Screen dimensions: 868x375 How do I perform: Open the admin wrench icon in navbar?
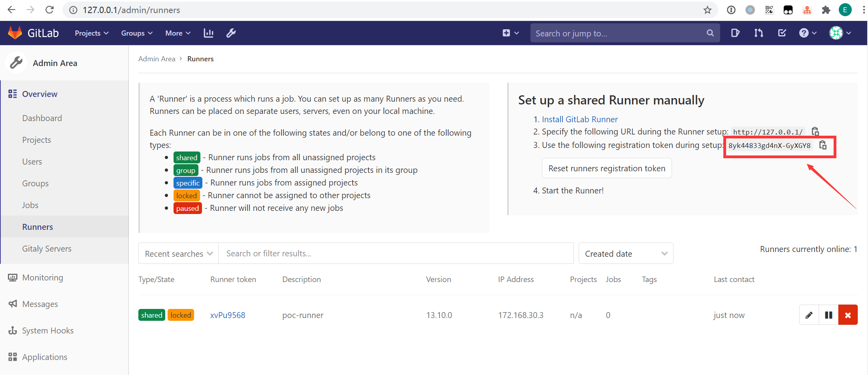(231, 33)
